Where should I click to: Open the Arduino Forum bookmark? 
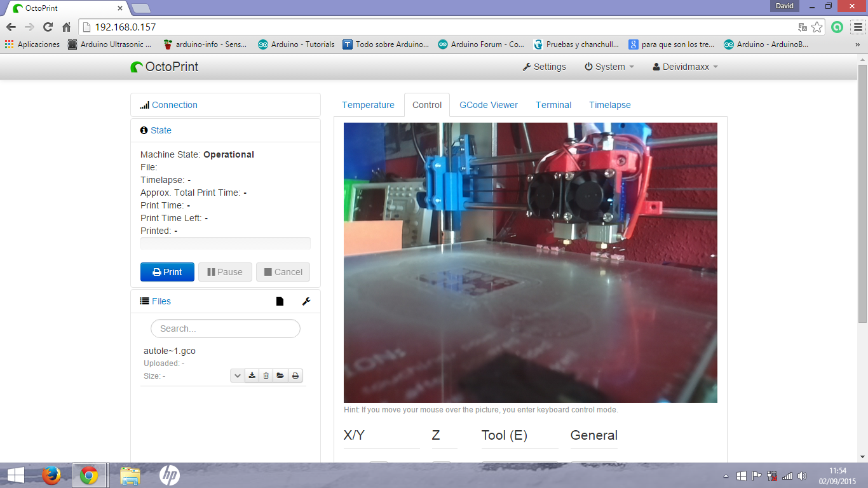point(481,44)
